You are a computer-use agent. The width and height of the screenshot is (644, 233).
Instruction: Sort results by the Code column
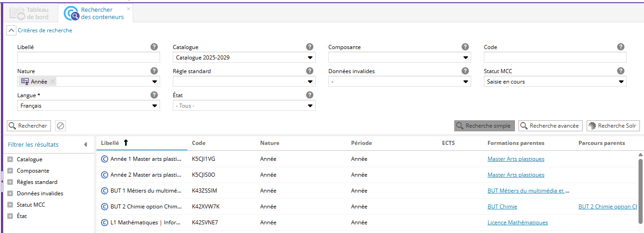(199, 143)
